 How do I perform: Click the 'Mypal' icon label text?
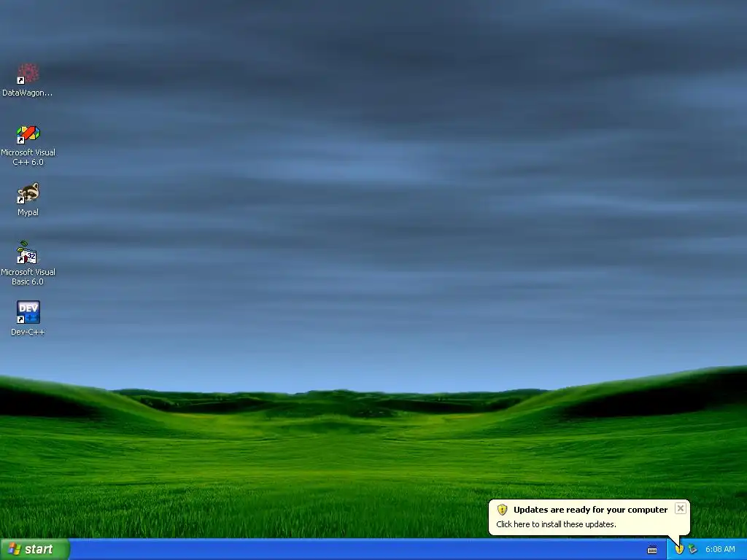pyautogui.click(x=28, y=212)
